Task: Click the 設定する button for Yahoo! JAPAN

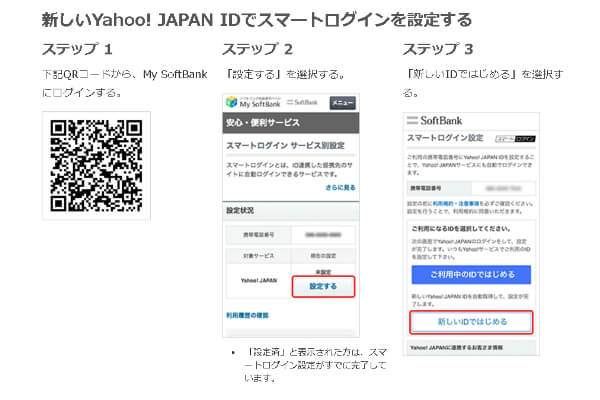Action: tap(323, 286)
